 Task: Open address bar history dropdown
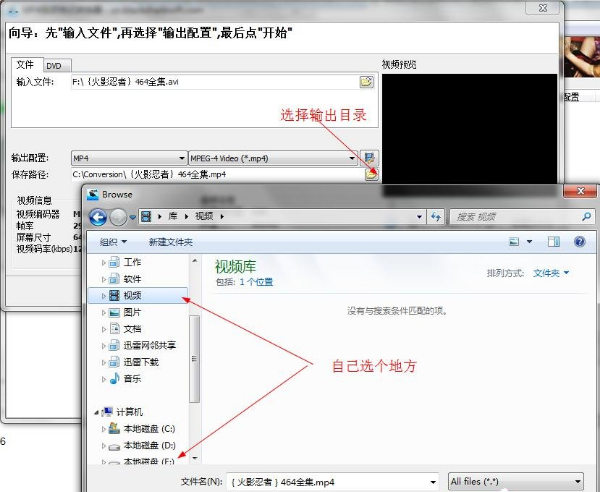coord(419,217)
